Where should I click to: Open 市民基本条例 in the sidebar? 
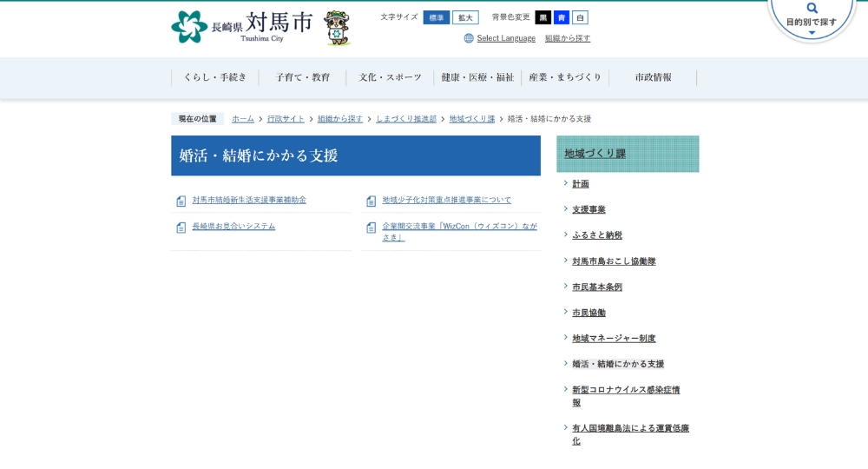coord(597,287)
